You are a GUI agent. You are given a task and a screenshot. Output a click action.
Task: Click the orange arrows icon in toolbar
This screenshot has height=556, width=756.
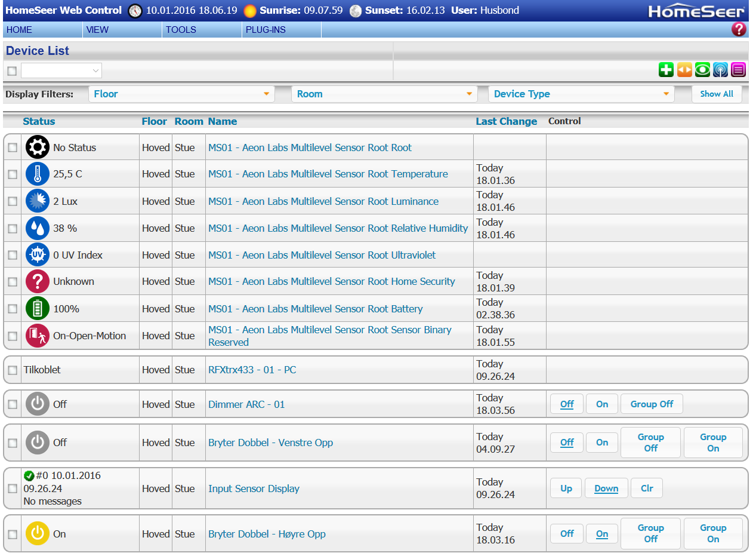(x=684, y=70)
